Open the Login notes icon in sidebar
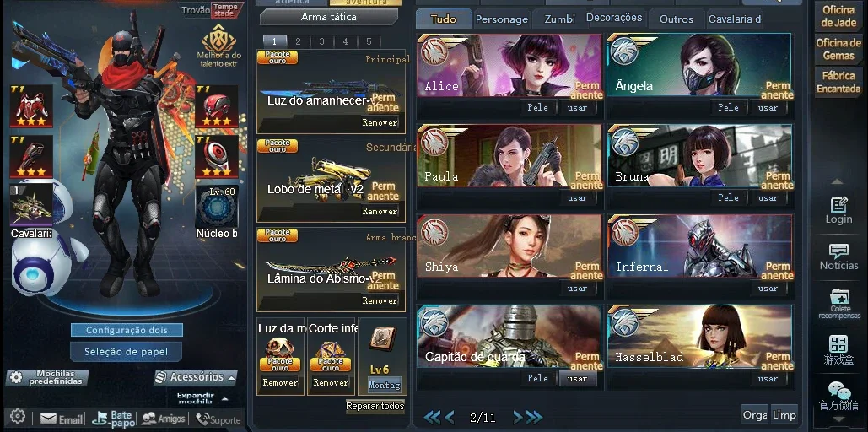This screenshot has height=432, width=868. coord(838,204)
